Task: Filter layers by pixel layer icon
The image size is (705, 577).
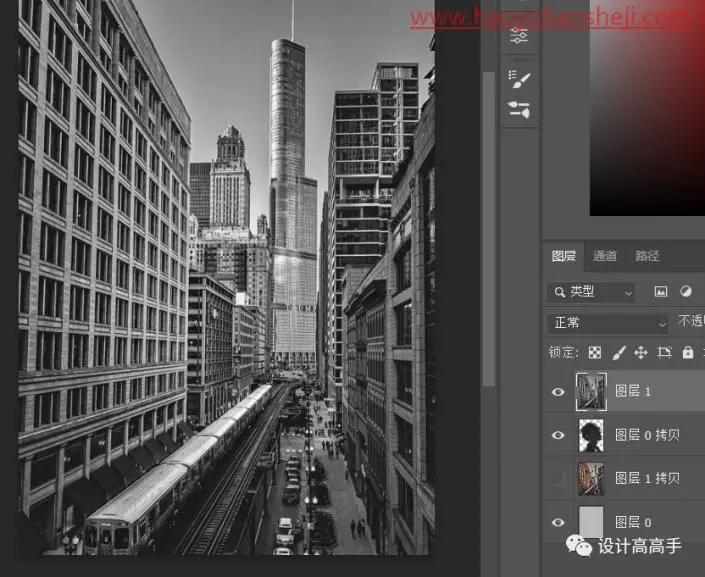Action: coord(660,292)
